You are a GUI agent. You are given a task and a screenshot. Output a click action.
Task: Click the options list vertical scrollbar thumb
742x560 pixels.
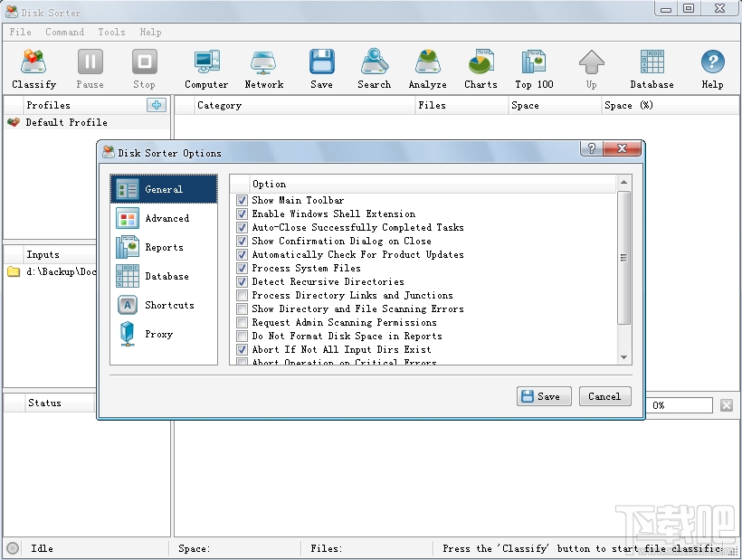pos(623,258)
